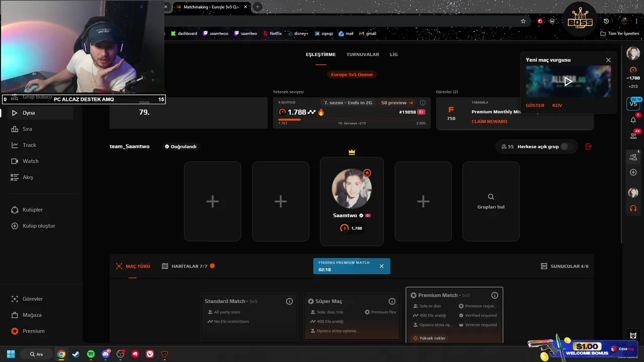Image resolution: width=644 pixels, height=362 pixels.
Task: Open the disney+ bookmark
Action: pos(298,34)
